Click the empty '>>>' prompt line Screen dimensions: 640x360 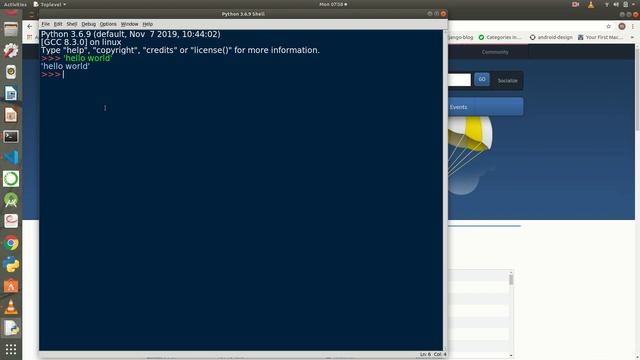(51, 74)
